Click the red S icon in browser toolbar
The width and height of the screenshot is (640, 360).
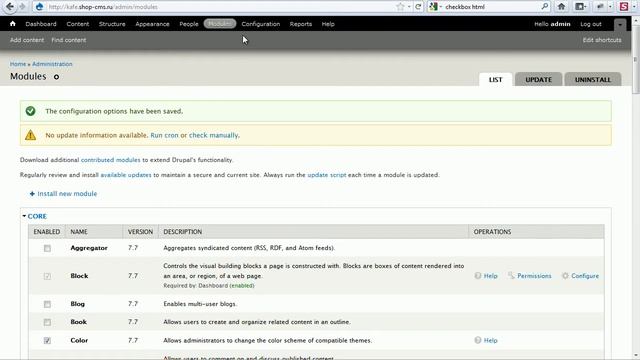[x=624, y=7]
